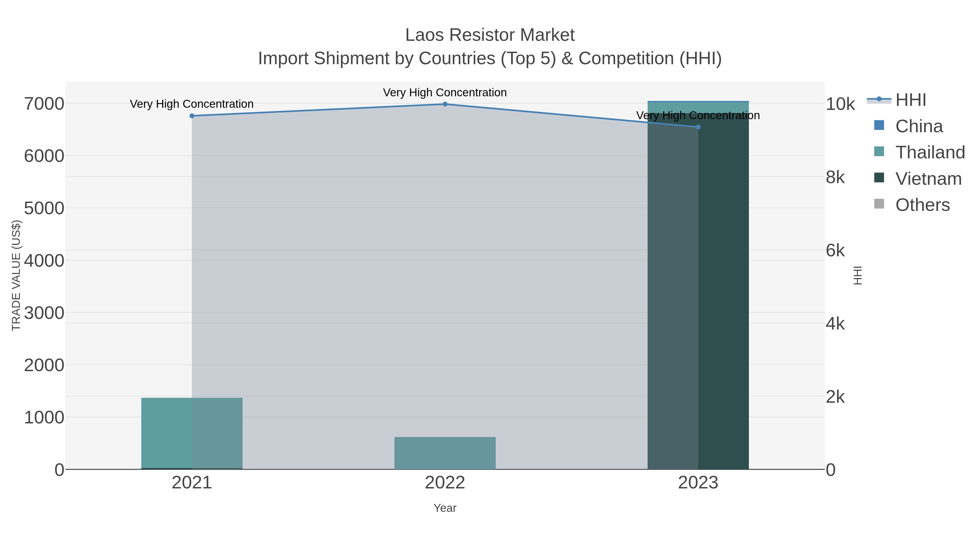Click the 'Import Shipment by Countries' subtitle
Image resolution: width=980 pixels, height=551 pixels.
(x=490, y=59)
